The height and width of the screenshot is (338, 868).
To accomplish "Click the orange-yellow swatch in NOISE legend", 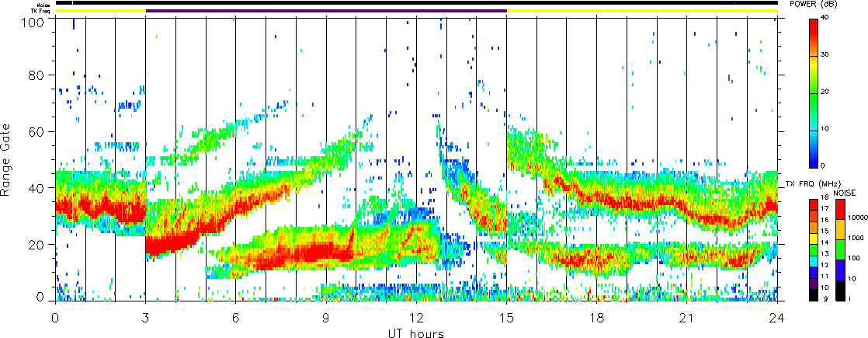I will [x=839, y=228].
